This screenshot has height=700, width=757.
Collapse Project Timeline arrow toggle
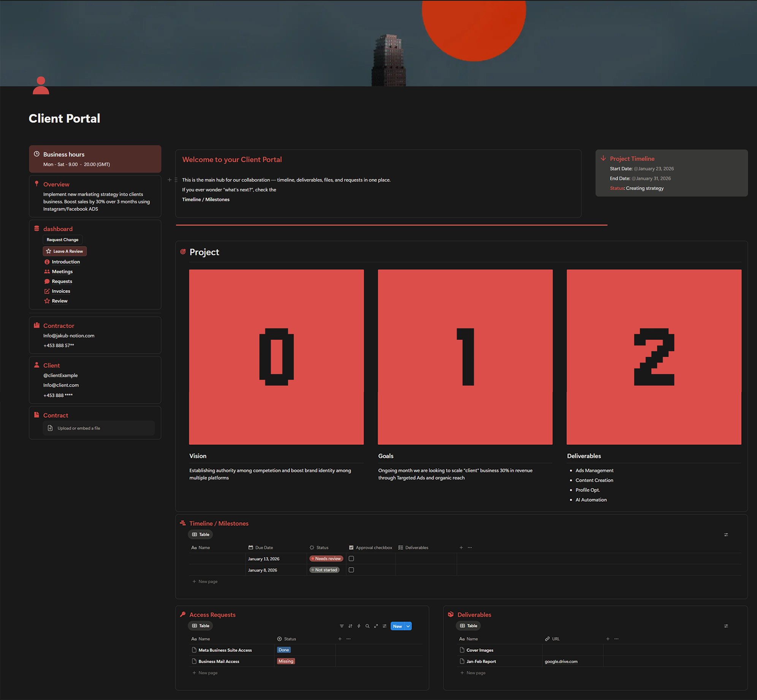click(603, 158)
